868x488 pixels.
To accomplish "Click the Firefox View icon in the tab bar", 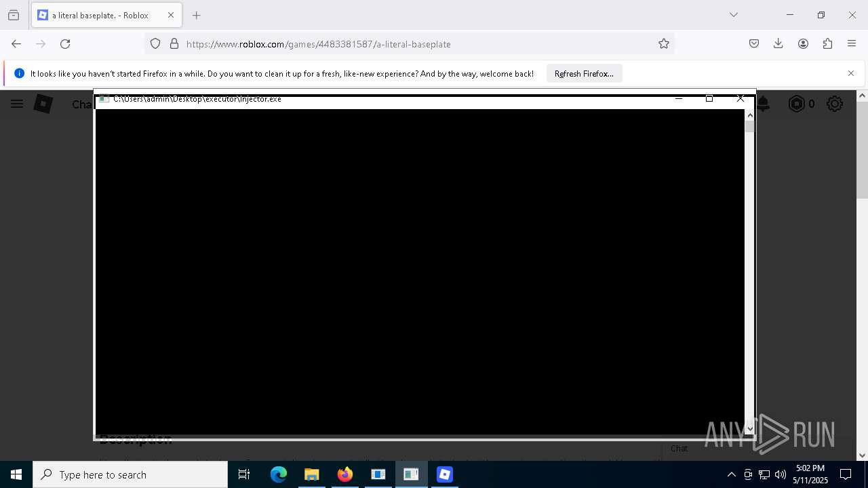I will click(14, 15).
